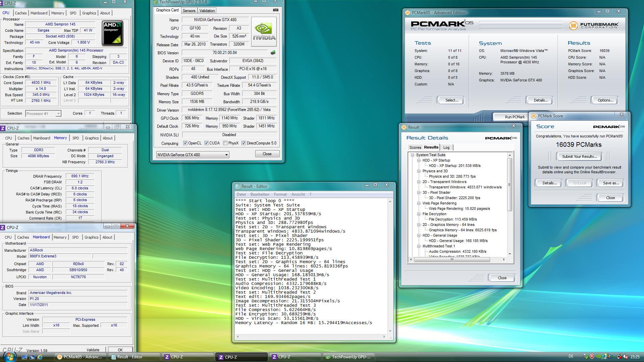This screenshot has height=362, width=644.
Task: Click the network disconnected tray icon
Action: [619, 357]
